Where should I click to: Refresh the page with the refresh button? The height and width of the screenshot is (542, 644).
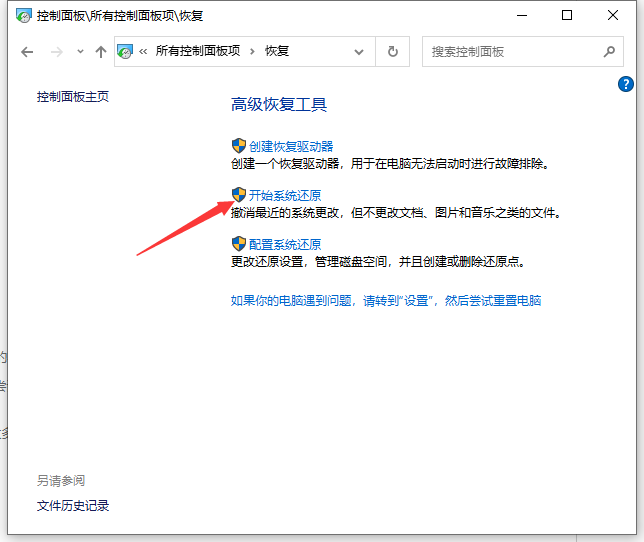point(393,51)
